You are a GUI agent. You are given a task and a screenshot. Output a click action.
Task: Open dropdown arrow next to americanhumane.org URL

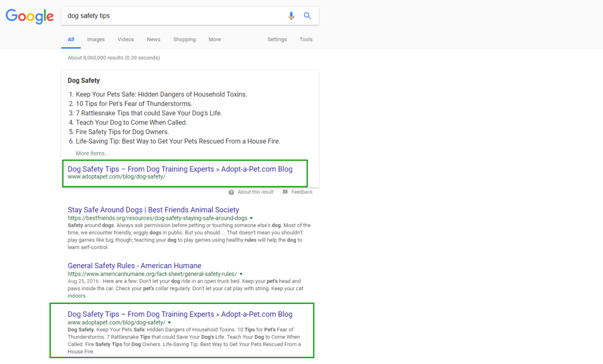click(x=240, y=274)
